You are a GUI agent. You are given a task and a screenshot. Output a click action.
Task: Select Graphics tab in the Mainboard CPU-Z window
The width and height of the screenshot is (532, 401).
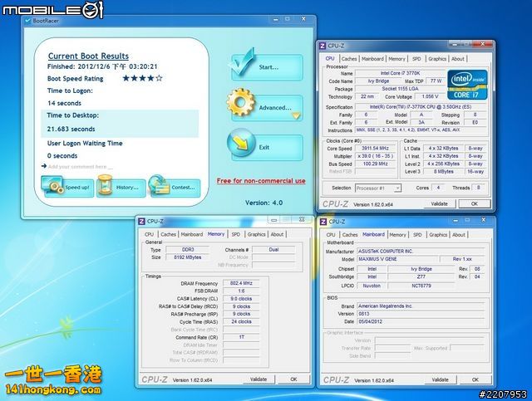coord(437,235)
